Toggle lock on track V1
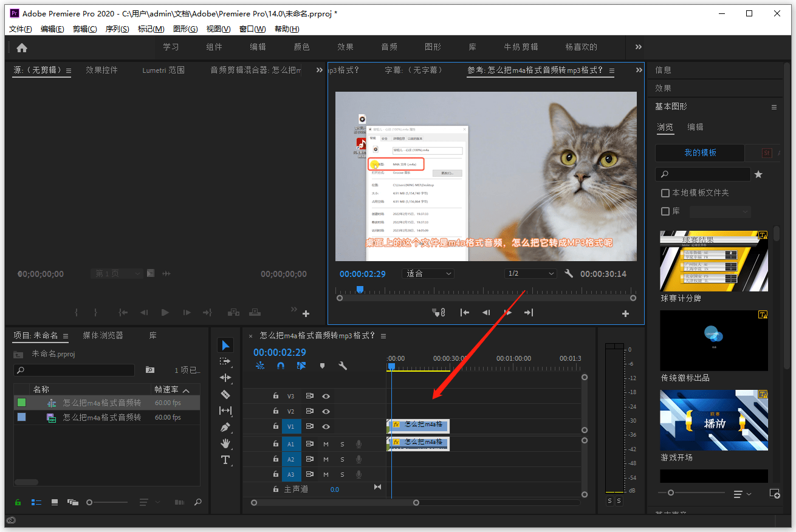The image size is (796, 532). tap(276, 427)
